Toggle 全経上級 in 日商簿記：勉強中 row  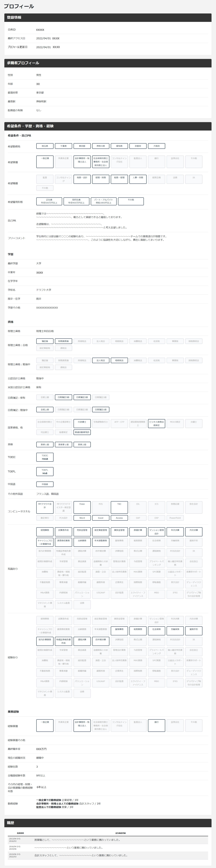45,410
